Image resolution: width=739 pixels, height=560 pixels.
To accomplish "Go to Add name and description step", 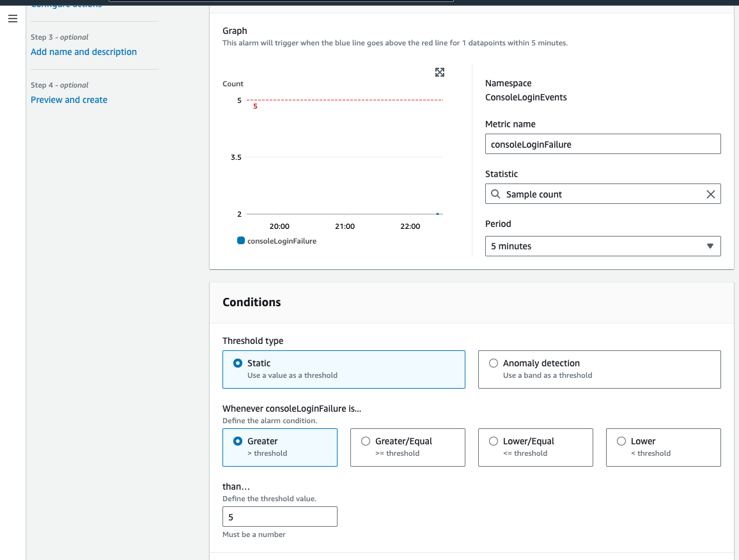I will tap(84, 52).
